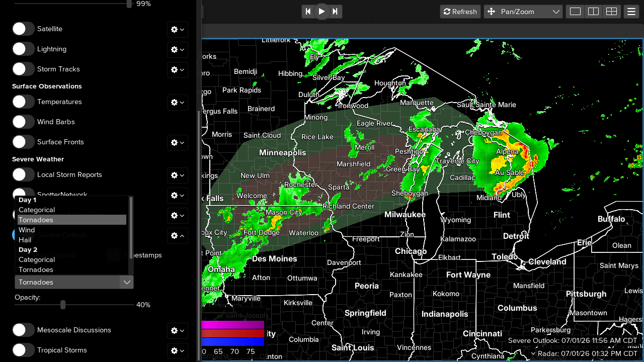Choose Hail outlook option
Screen dimensions: 644x362
point(72,240)
